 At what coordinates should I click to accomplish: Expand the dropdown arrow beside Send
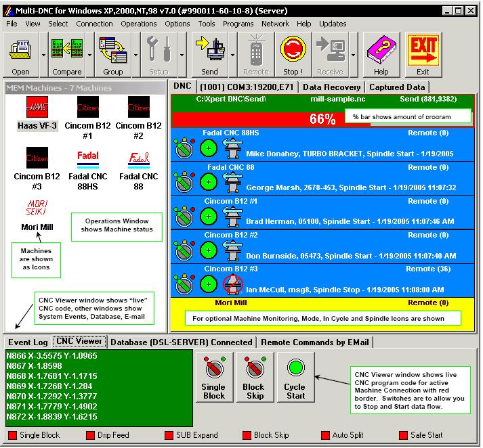click(x=233, y=54)
